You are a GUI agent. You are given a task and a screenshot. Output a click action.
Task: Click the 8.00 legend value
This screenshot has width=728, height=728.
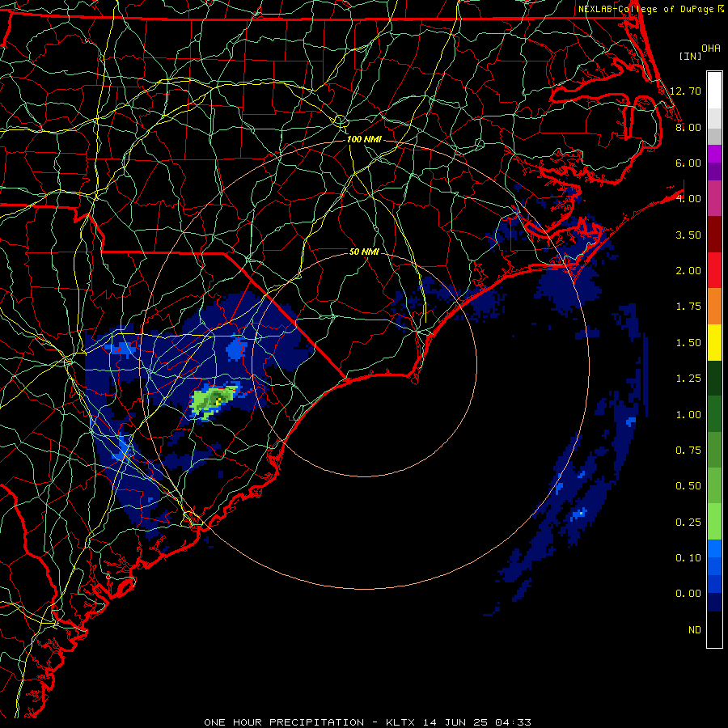(x=688, y=127)
